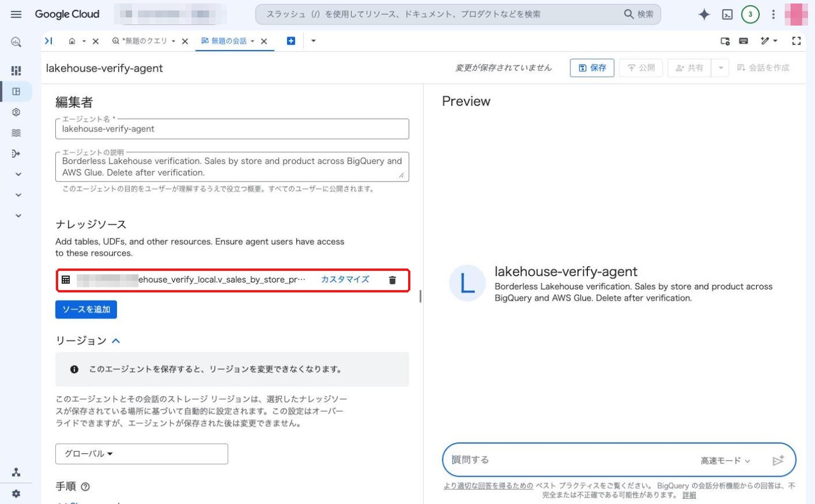Click the 検索 search button
Screen dimensions: 815x504
(639, 14)
